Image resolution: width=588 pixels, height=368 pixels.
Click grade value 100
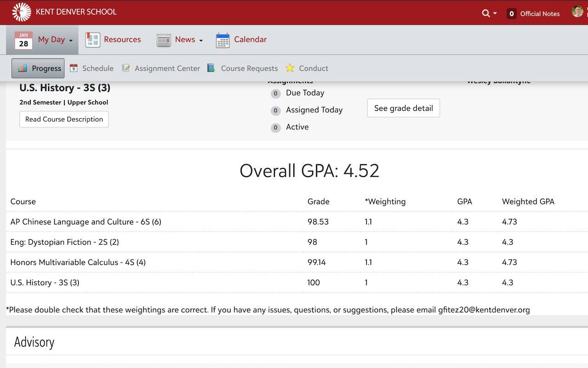point(314,282)
